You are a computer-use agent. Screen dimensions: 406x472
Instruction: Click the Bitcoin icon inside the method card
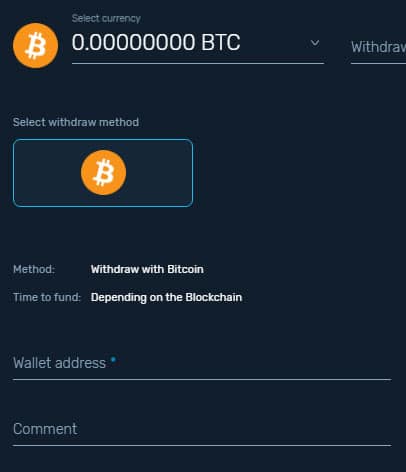[104, 172]
